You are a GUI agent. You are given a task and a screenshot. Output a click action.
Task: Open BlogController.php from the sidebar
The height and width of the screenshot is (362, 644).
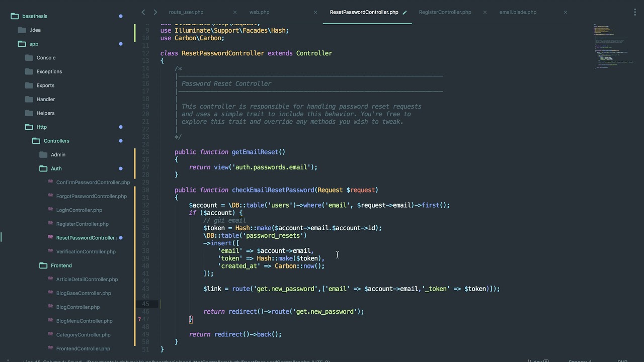click(x=78, y=307)
